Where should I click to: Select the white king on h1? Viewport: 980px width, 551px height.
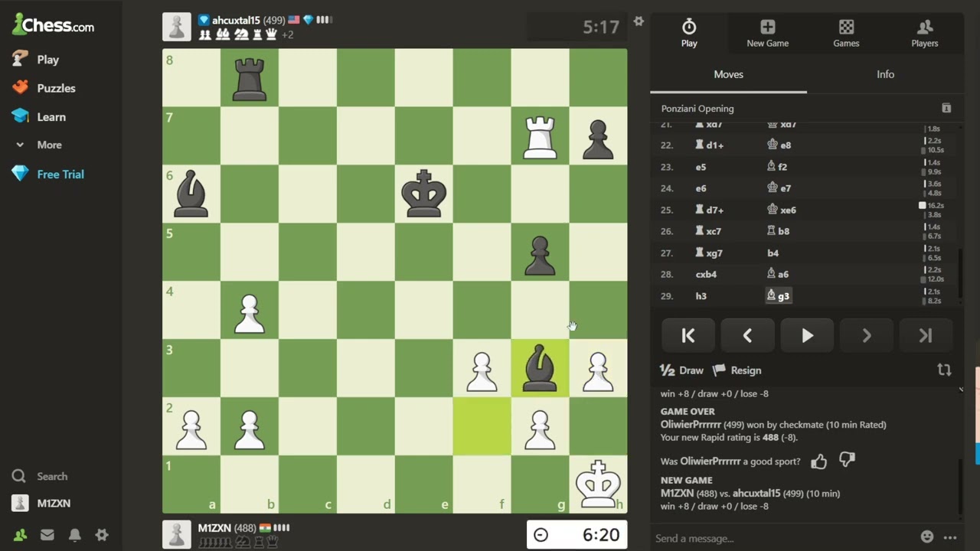click(x=598, y=484)
